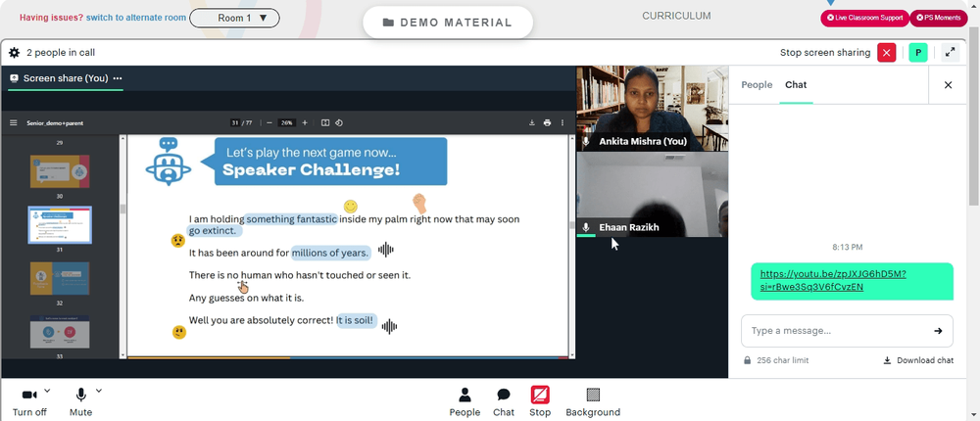The width and height of the screenshot is (980, 421).
Task: Open call settings gear icon
Action: click(x=14, y=53)
